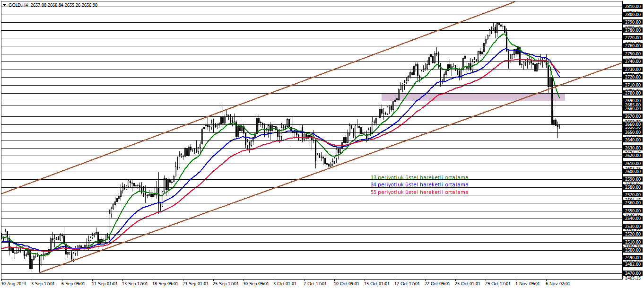Click the 25 Sep 17:01 time label

226,284
